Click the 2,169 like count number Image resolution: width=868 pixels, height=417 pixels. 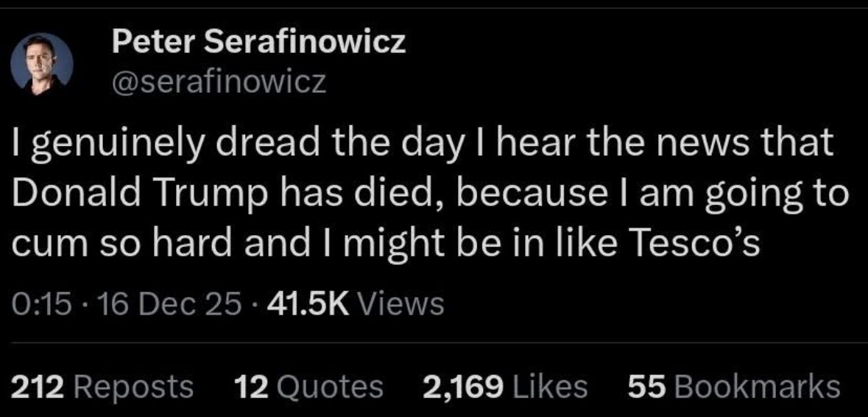click(x=464, y=386)
